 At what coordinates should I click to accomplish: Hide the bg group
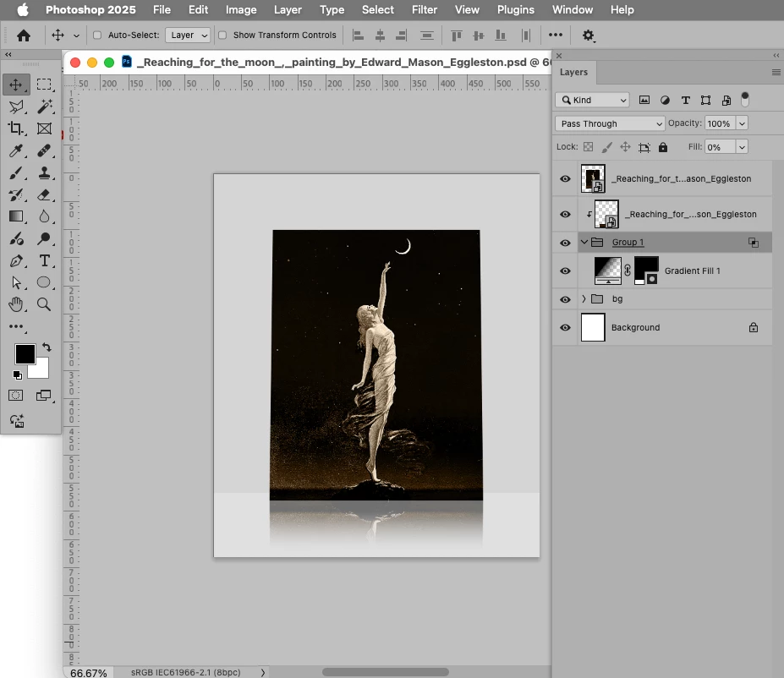(566, 299)
